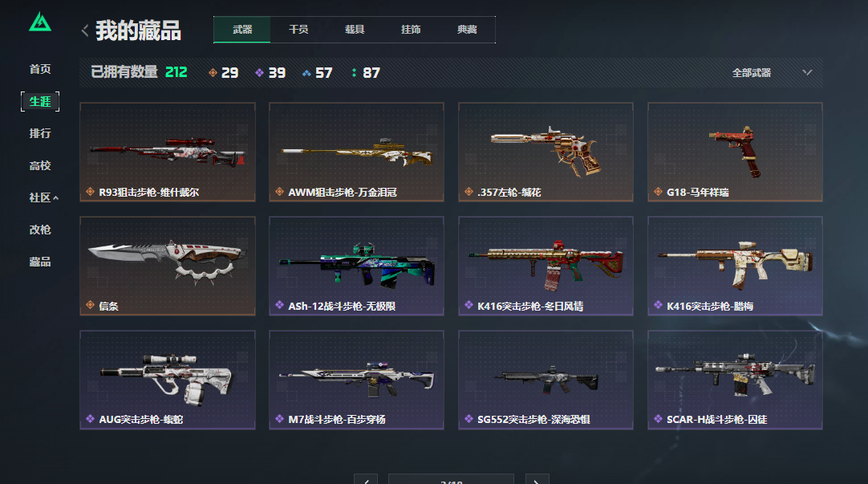Switch to the 干员 tab
868x484 pixels.
pos(298,30)
